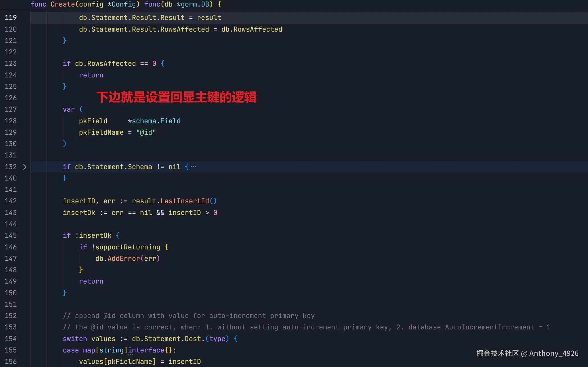Screen dimensions: 588x367
Task: Select line number 142 in the gutter
Action: pos(11,201)
